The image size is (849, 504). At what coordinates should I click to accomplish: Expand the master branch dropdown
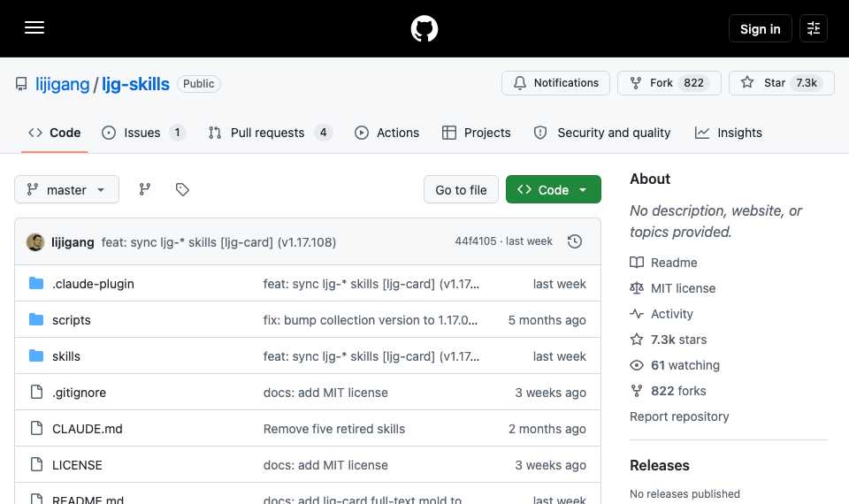point(66,189)
